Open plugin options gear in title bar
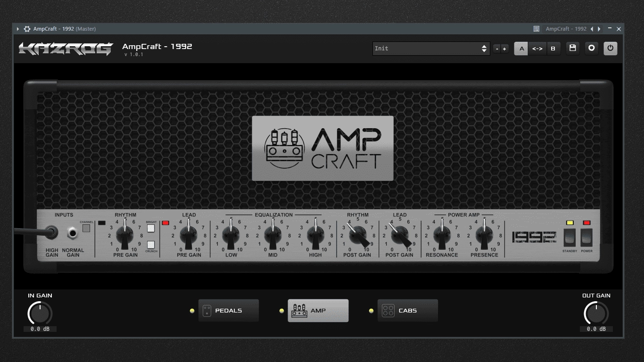The width and height of the screenshot is (644, 362). point(27,29)
